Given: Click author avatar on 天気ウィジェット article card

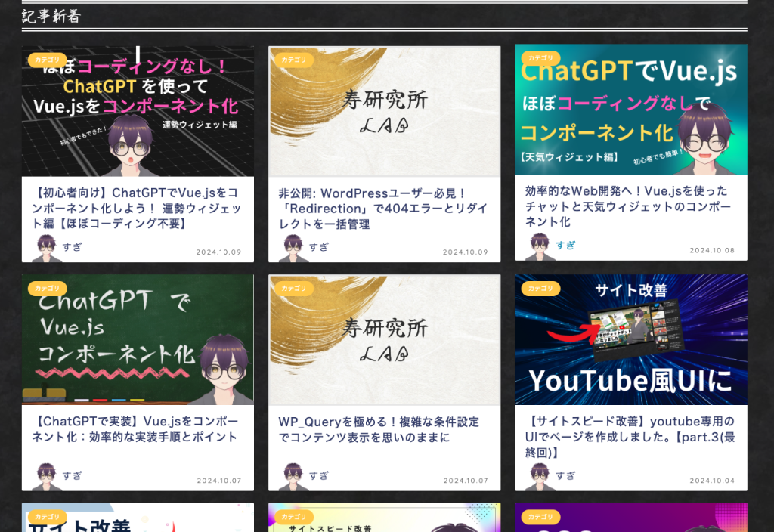Looking at the screenshot, I should (540, 246).
